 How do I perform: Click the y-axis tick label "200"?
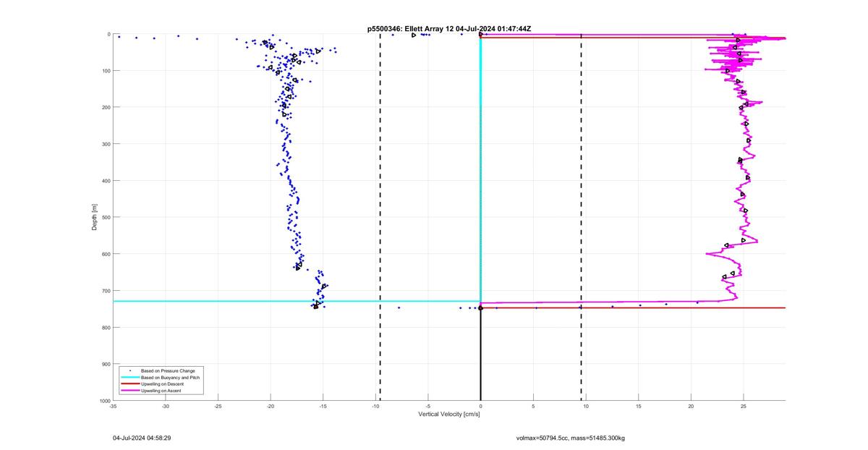point(105,107)
